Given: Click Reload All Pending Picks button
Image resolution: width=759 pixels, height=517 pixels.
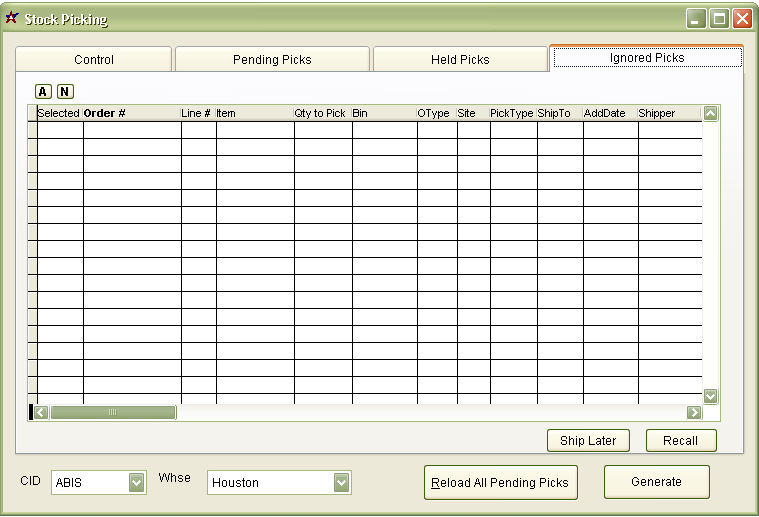Looking at the screenshot, I should coord(499,482).
